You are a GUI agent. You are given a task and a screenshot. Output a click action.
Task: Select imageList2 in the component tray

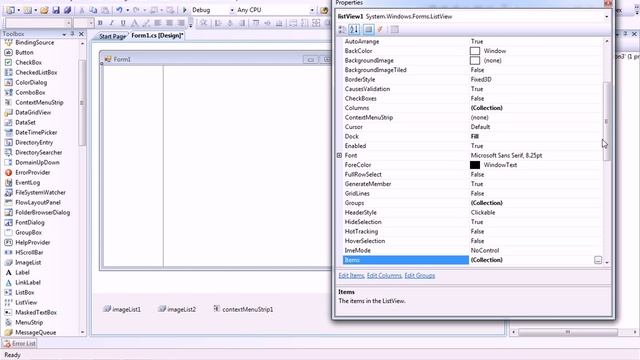[x=177, y=309]
